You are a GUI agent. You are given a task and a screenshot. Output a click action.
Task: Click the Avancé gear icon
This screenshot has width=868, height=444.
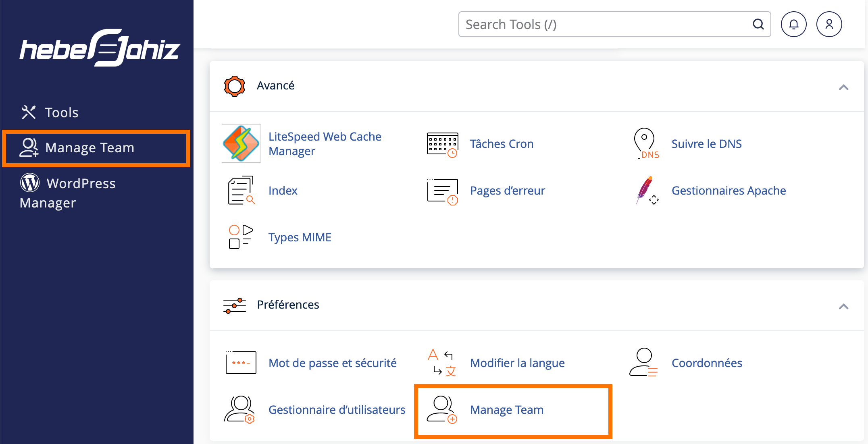[x=235, y=86]
